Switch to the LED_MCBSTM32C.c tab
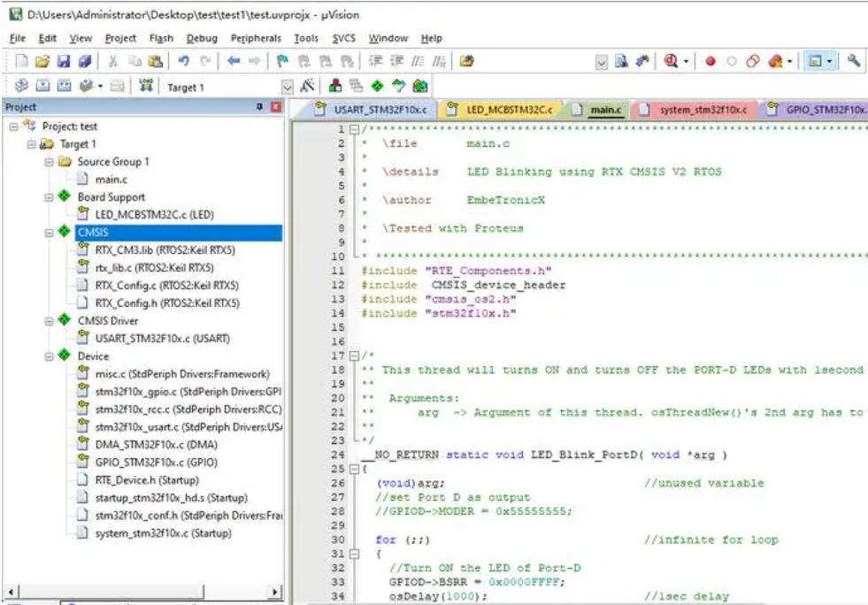868x605 pixels. 502,110
